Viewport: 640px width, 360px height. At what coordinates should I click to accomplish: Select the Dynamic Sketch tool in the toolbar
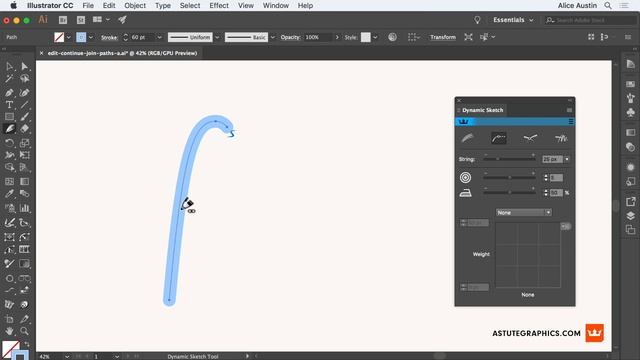(9, 129)
